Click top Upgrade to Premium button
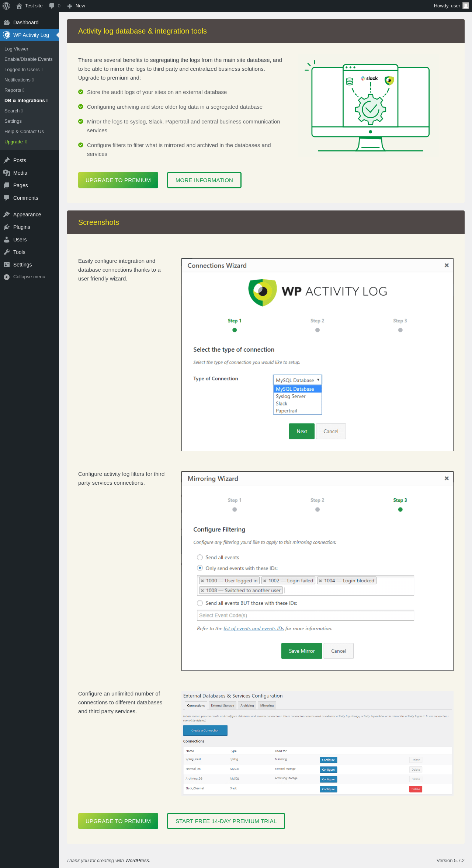The width and height of the screenshot is (472, 868). tap(118, 180)
